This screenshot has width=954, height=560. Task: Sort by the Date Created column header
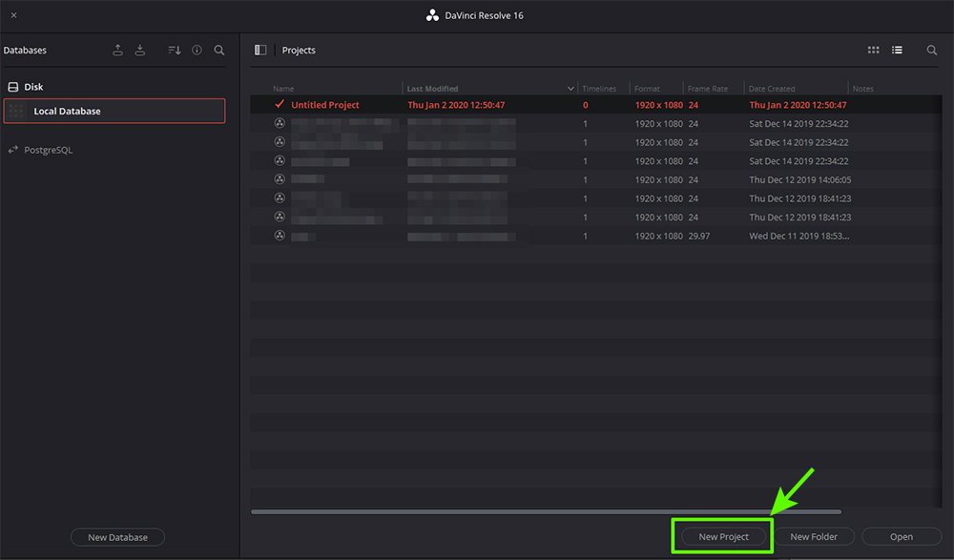[772, 89]
